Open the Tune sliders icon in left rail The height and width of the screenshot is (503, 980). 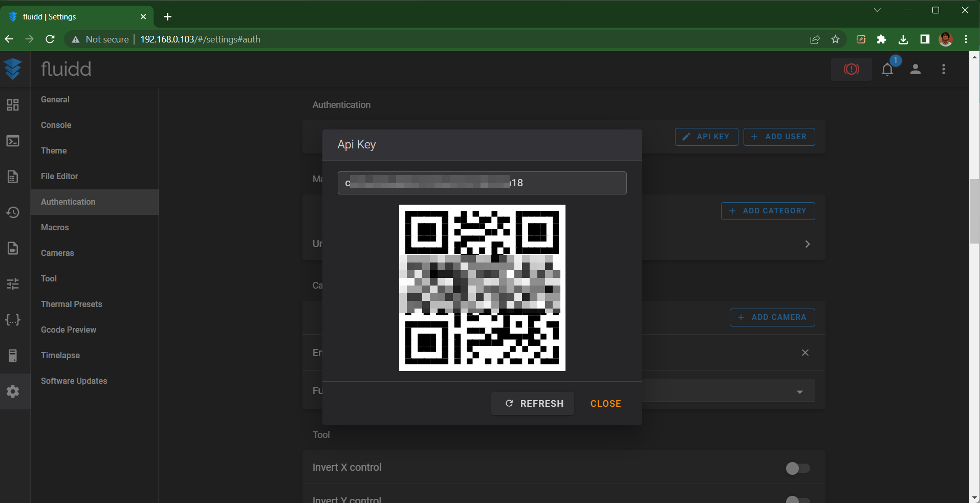tap(13, 284)
